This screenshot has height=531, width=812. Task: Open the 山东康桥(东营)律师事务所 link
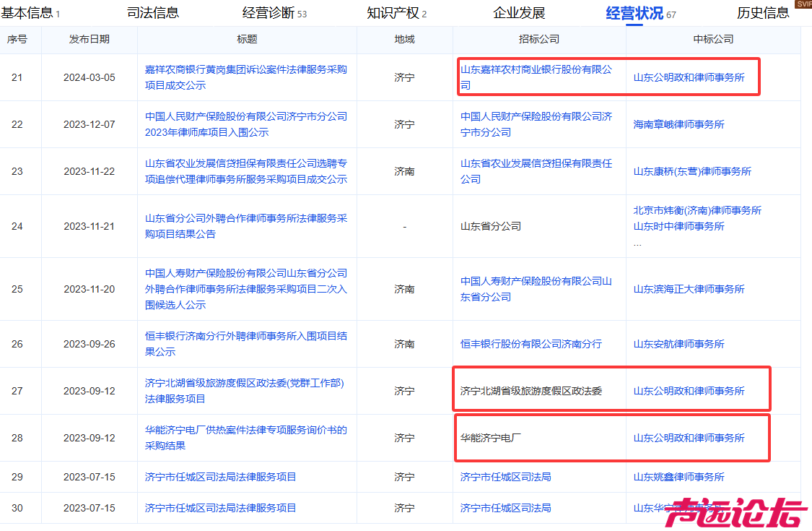[692, 171]
